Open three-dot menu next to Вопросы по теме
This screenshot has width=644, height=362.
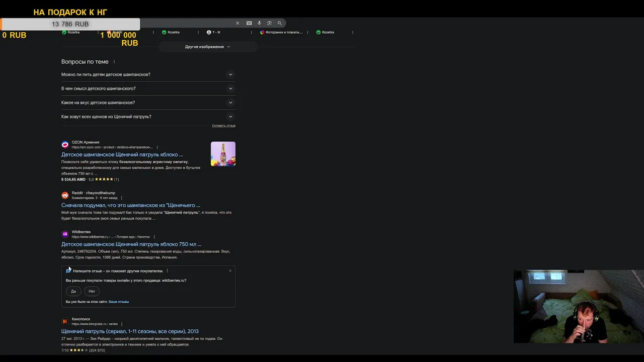tap(114, 62)
